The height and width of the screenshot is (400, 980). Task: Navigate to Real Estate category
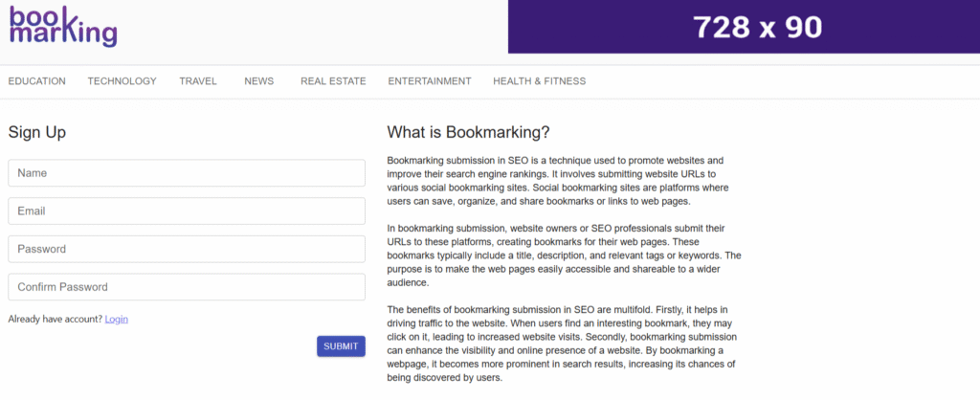[333, 81]
